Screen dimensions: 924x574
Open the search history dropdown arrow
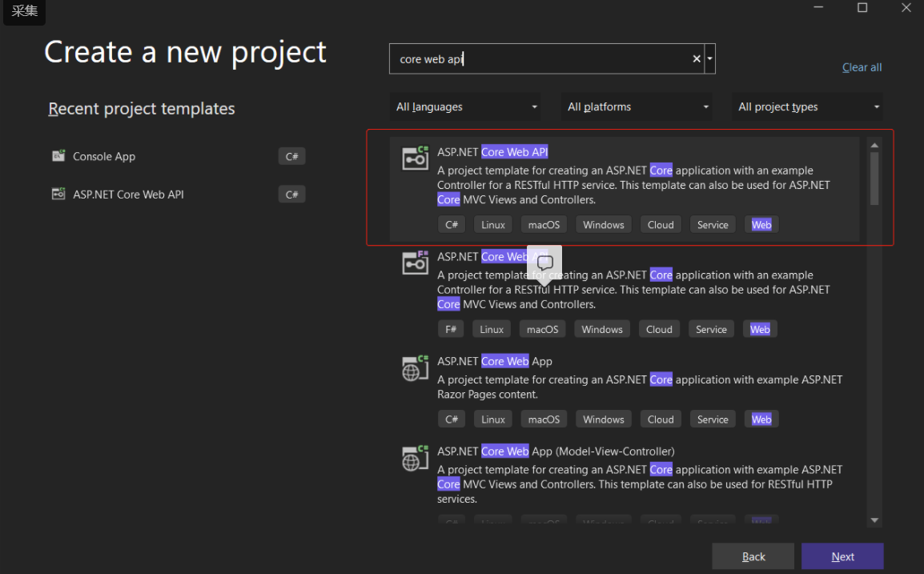click(710, 59)
